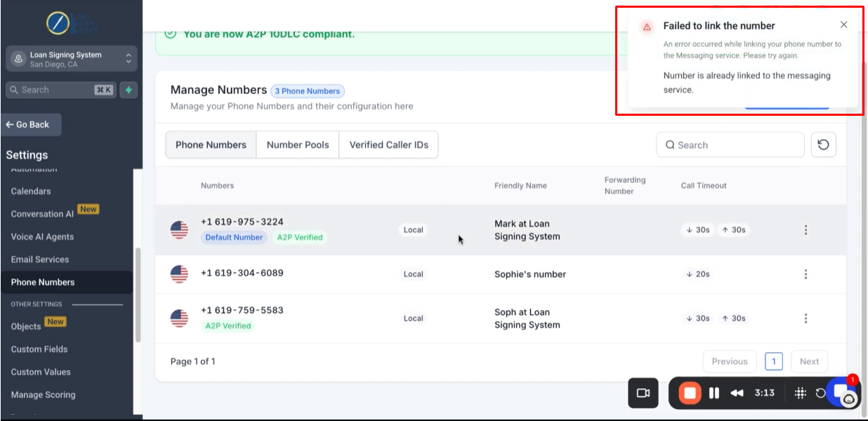Screen dimensions: 868x421
Task: Click the recorder rewind icon
Action: (x=737, y=393)
